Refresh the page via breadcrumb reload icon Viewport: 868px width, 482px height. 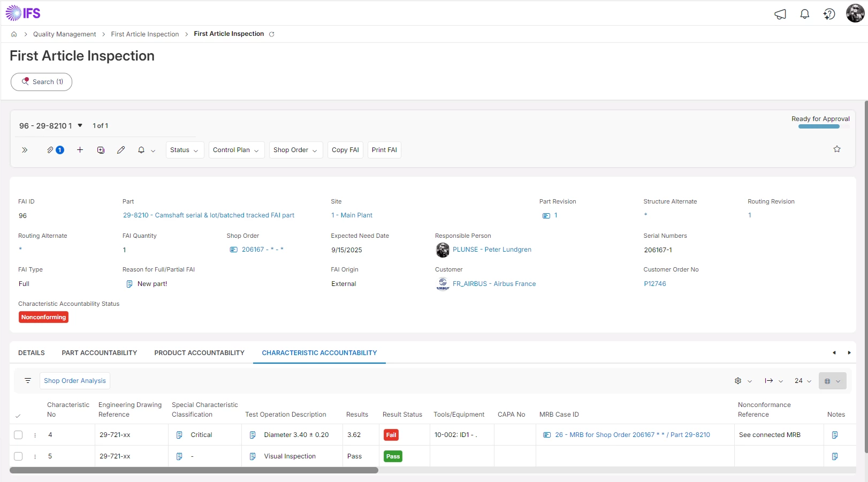coord(271,34)
